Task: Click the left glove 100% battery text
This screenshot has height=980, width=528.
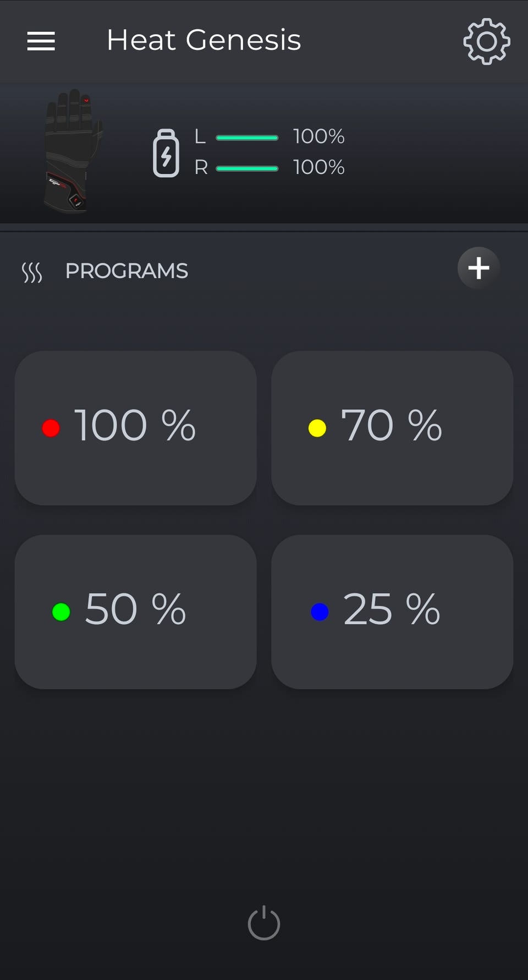Action: pos(319,136)
